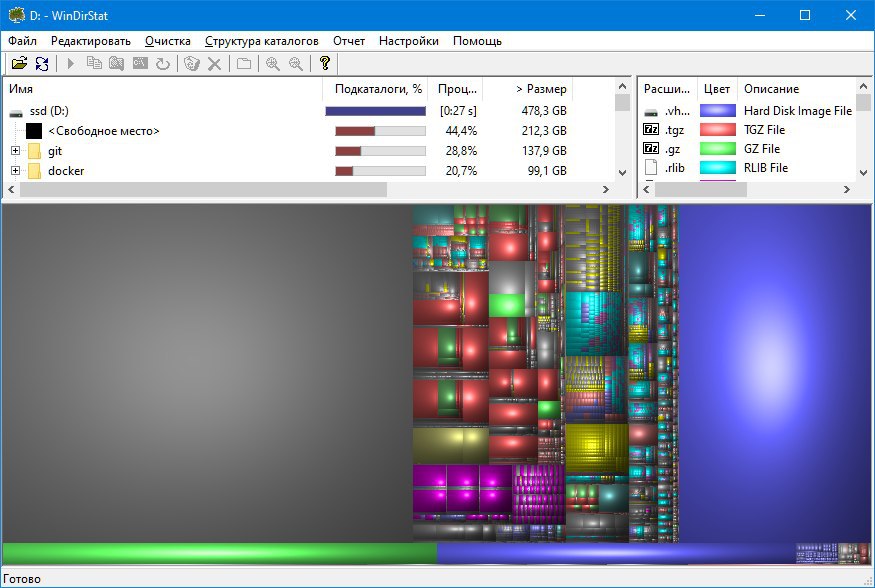Click the 28,8% percentage value
Viewport: 875px width, 588px height.
pos(461,151)
